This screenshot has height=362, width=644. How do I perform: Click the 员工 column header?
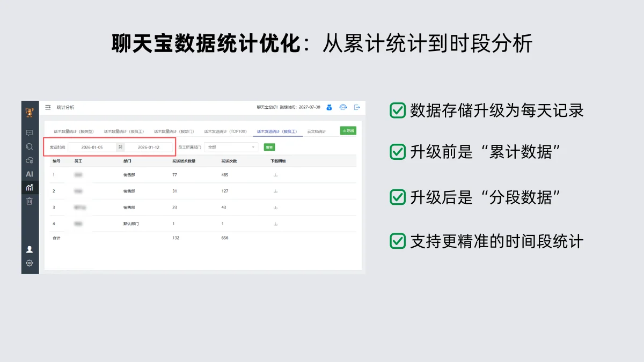coord(78,161)
